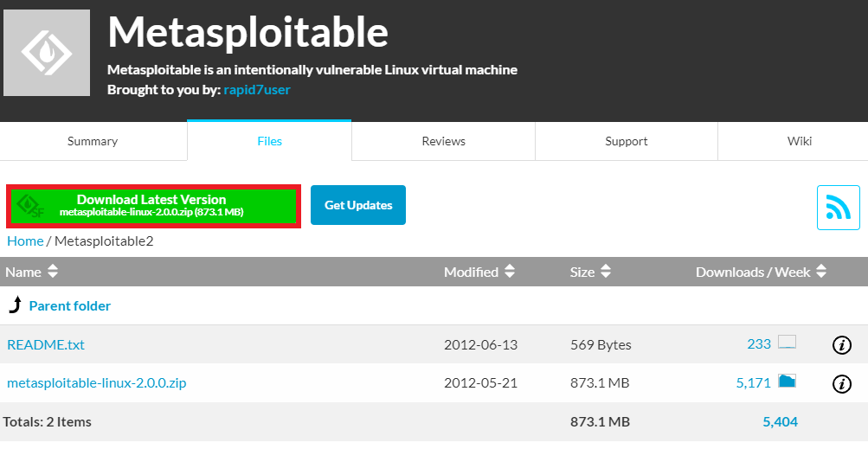Click downloads chart icon in zip file row

787,381
